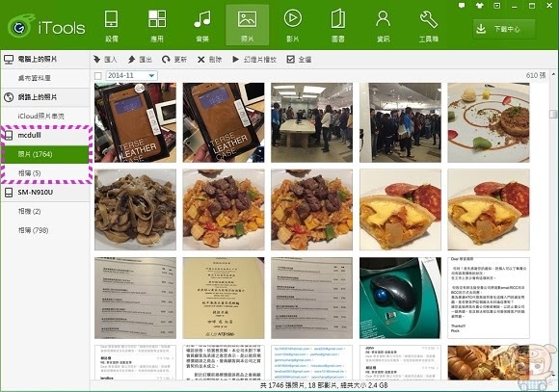Open the 下載中心 download center
This screenshot has height=392, width=559.
[x=504, y=29]
